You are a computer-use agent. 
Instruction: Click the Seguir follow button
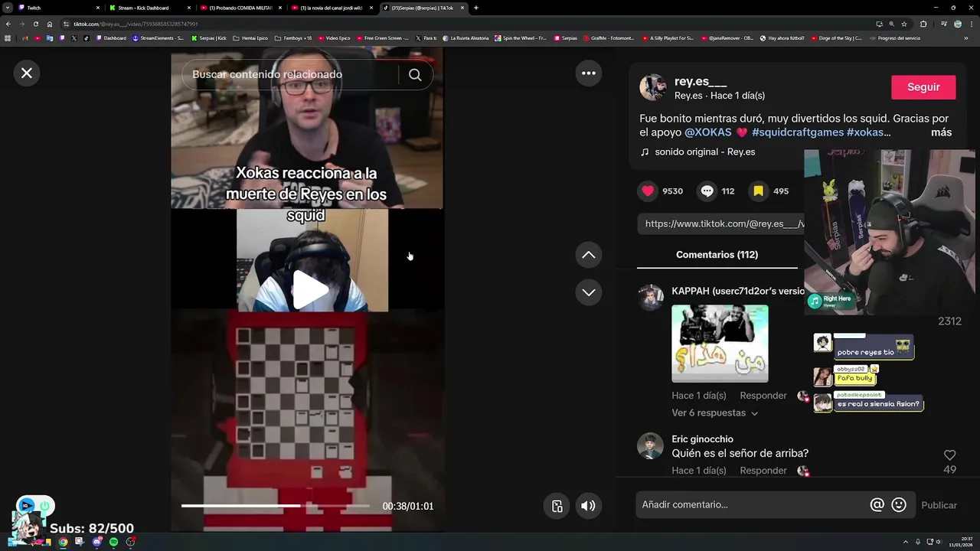coord(923,87)
